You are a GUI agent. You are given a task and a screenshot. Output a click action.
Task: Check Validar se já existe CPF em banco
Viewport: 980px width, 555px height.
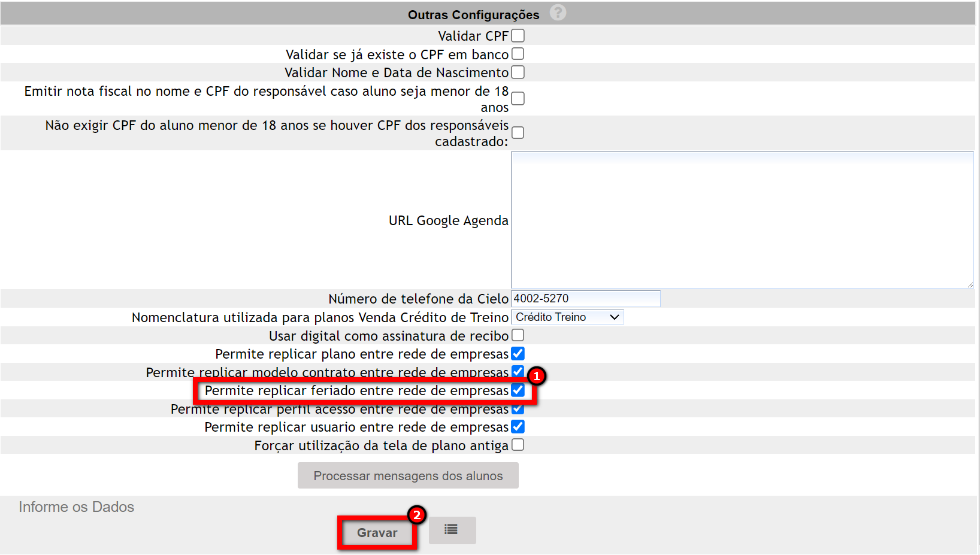(x=518, y=54)
